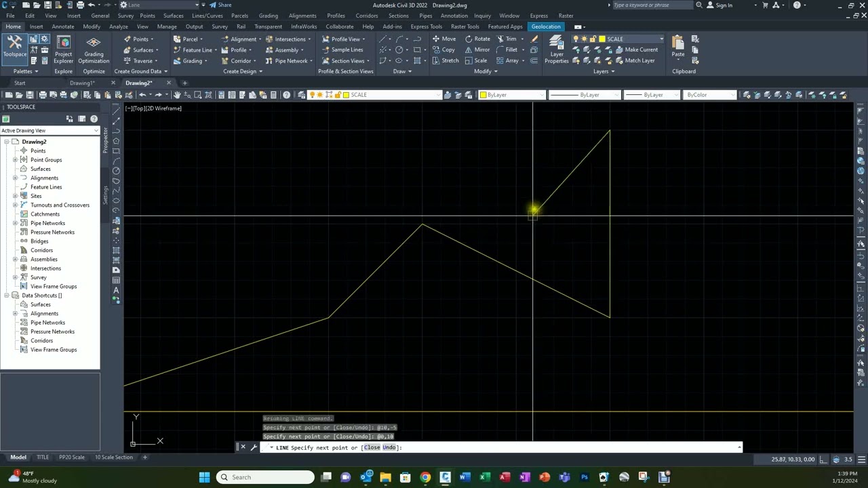Viewport: 868px width, 488px height.
Task: Click Make Current layer button
Action: [x=636, y=49]
